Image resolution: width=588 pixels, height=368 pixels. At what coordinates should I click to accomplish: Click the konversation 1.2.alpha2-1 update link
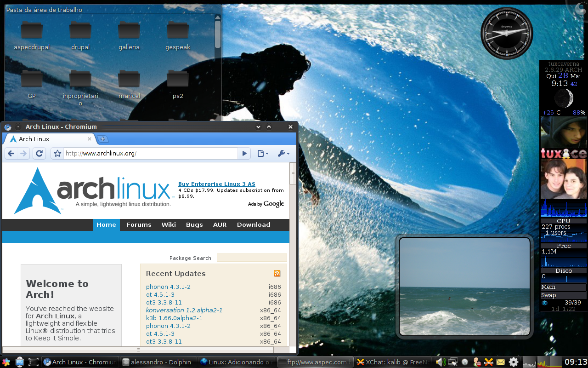pos(184,310)
